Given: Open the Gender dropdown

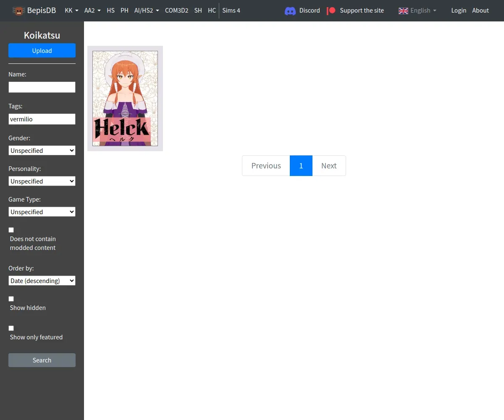Looking at the screenshot, I should (x=42, y=150).
